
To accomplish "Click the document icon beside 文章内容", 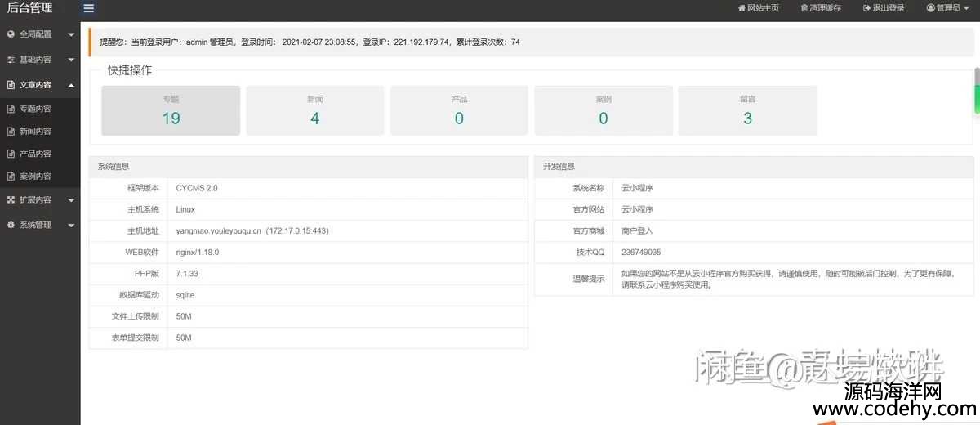I will click(11, 85).
